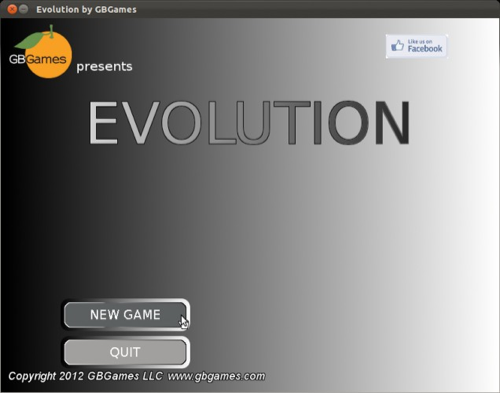Click the word presents beside the logo
Image resolution: width=500 pixels, height=393 pixels.
pos(104,67)
